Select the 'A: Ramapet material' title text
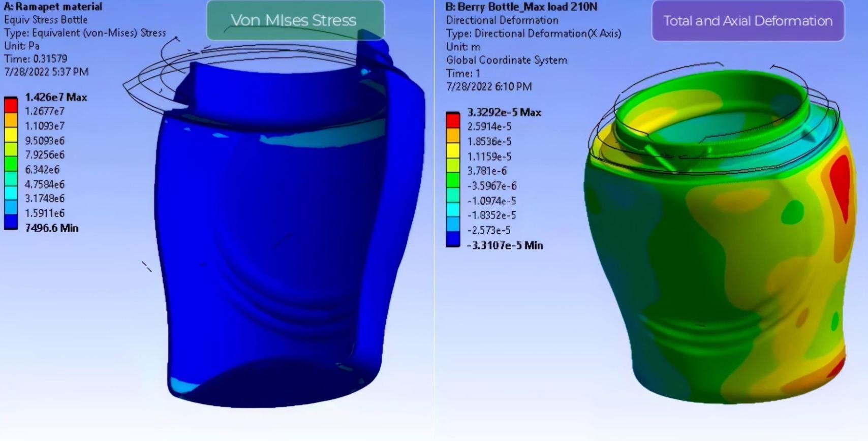The height and width of the screenshot is (441, 868). (53, 7)
